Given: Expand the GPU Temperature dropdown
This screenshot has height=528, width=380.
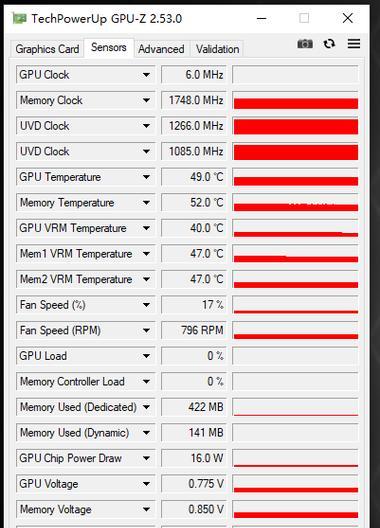Looking at the screenshot, I should tap(146, 177).
